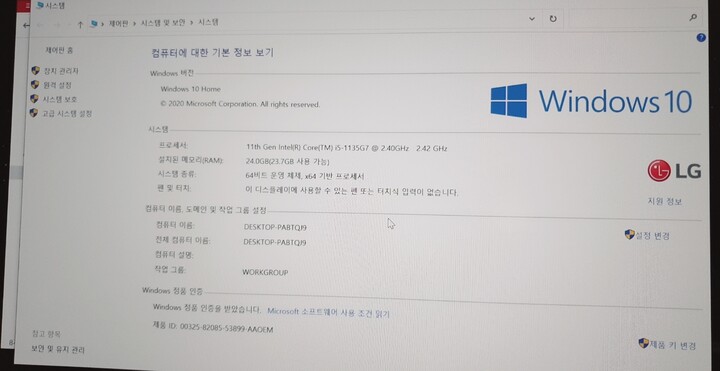Viewport: 720px width, 371px height.
Task: Click shield icon beside 원격 설정
Action: click(x=35, y=84)
